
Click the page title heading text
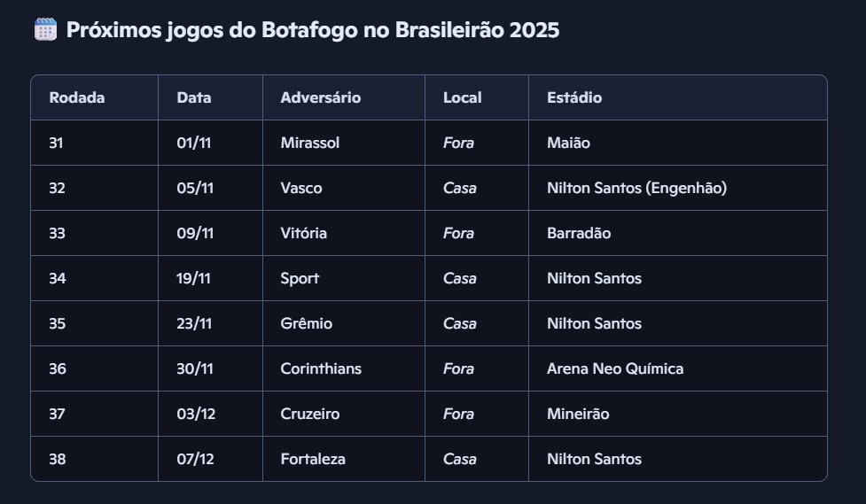313,30
